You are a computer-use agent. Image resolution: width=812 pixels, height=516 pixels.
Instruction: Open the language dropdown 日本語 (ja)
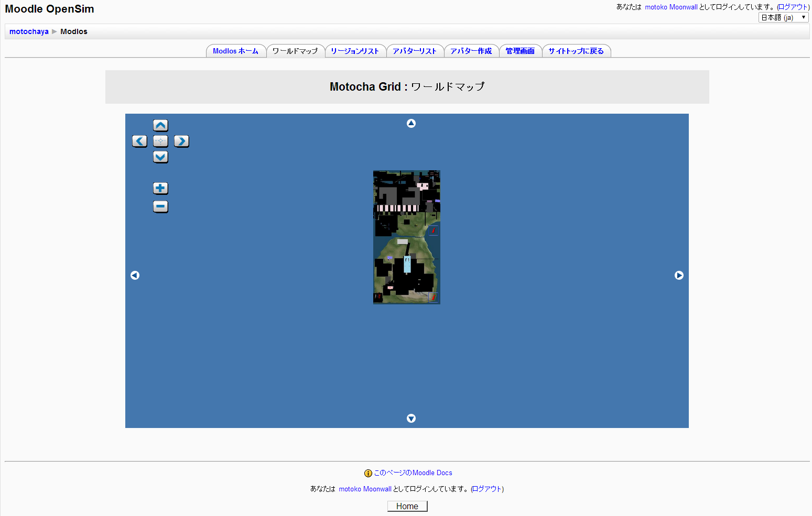(783, 17)
